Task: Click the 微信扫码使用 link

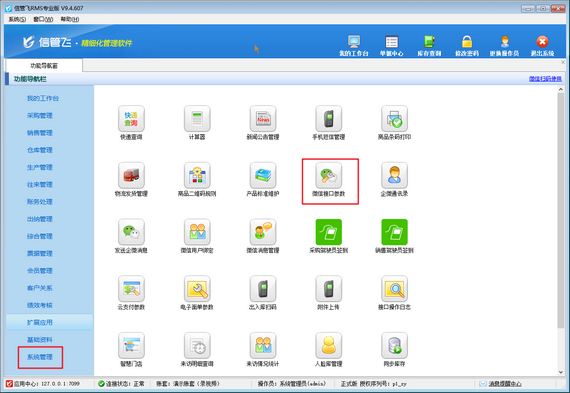Action: click(545, 79)
